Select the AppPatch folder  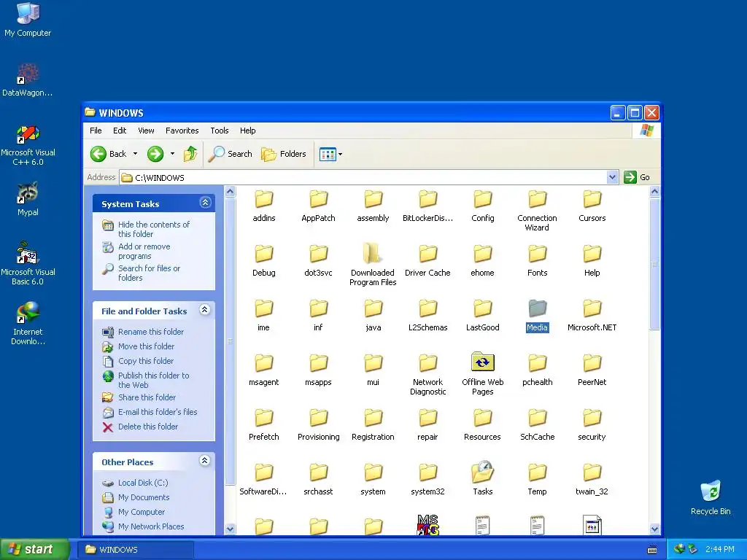[x=318, y=206]
